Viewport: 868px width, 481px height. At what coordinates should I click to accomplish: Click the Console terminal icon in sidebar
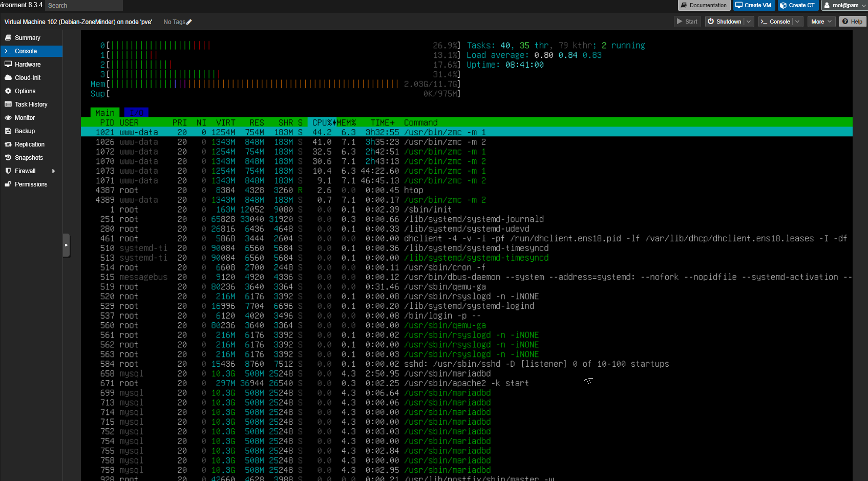pyautogui.click(x=8, y=51)
